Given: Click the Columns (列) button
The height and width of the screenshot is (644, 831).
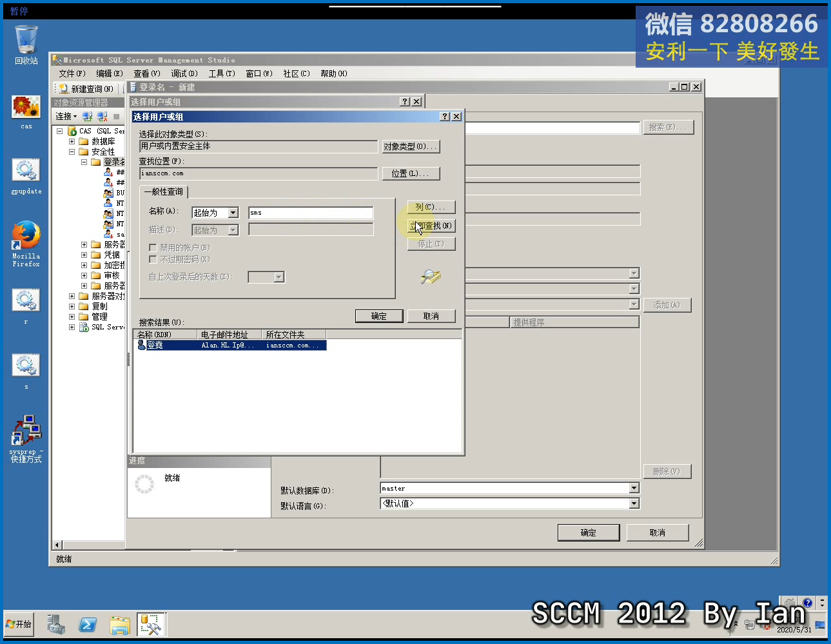Looking at the screenshot, I should pos(431,207).
